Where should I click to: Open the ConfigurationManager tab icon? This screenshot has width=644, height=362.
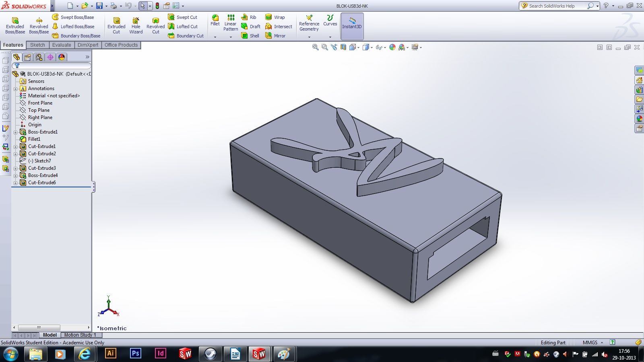[x=39, y=57]
